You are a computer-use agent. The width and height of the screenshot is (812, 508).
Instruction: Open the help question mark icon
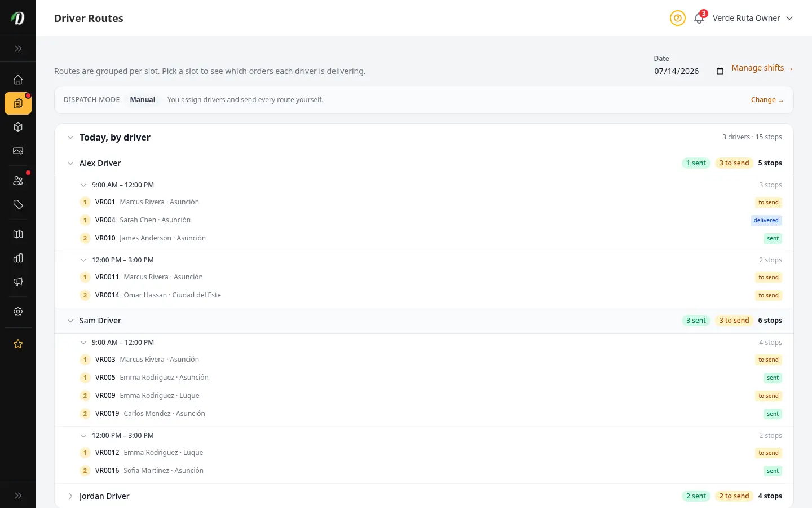[678, 18]
